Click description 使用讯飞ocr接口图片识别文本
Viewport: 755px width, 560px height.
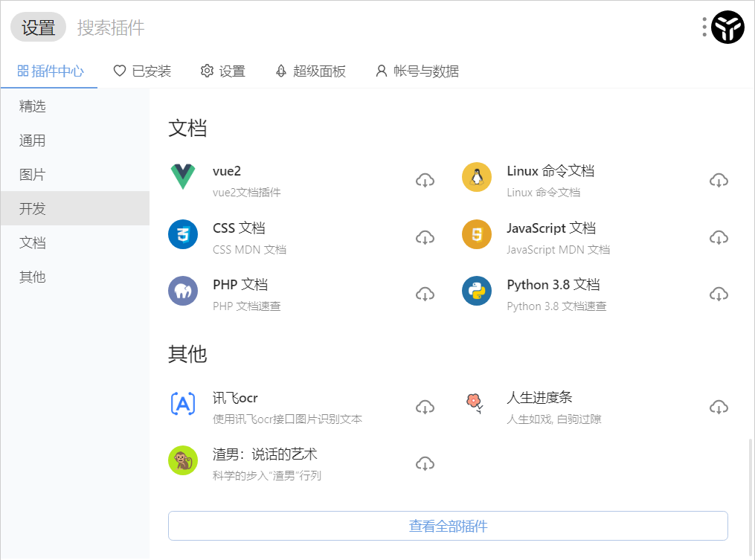pyautogui.click(x=287, y=419)
